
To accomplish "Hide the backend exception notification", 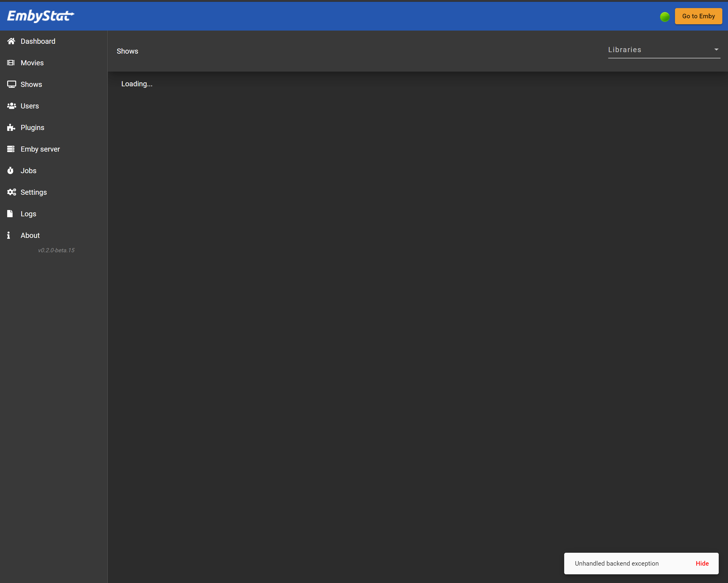I will pyautogui.click(x=702, y=564).
